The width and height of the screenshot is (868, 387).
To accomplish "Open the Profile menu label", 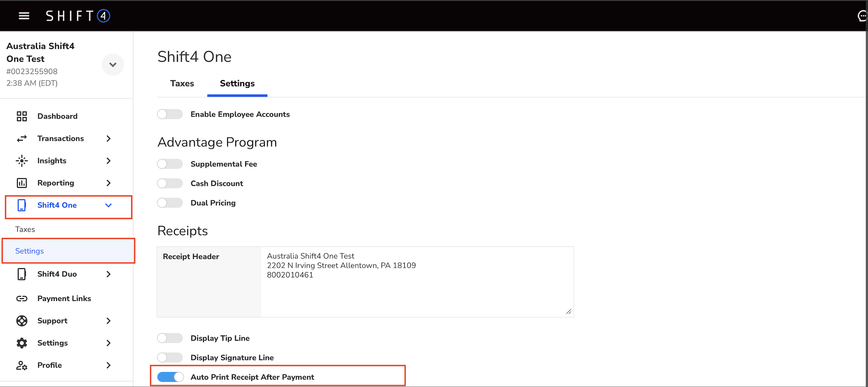I will 50,365.
